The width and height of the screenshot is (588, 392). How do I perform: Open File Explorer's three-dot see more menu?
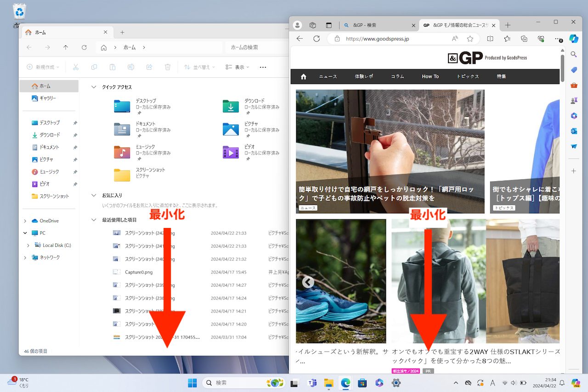click(x=263, y=67)
